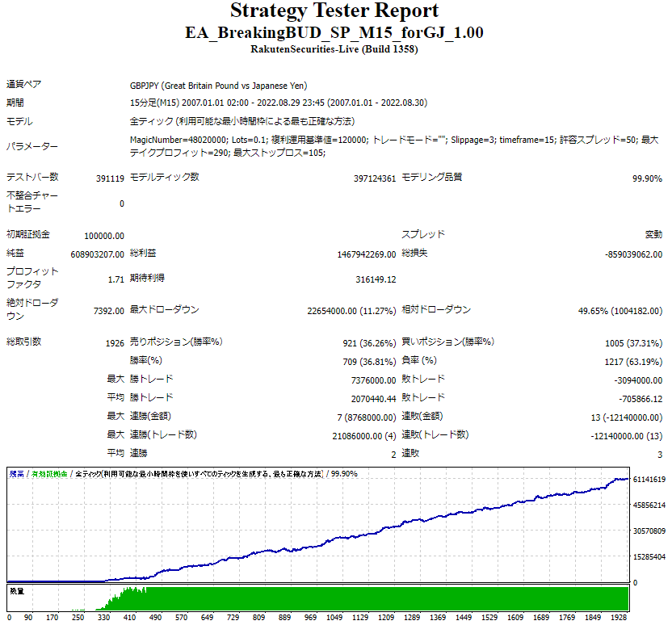Click the 'パラメーター' row label
Viewport: 672px width, 625px height.
[32, 146]
